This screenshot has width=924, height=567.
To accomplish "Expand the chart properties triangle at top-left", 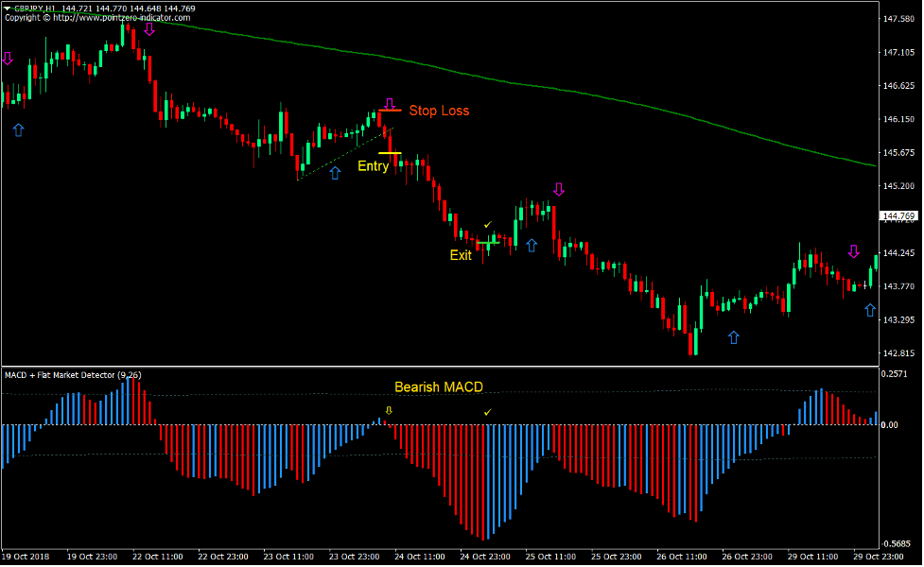I will click(6, 7).
